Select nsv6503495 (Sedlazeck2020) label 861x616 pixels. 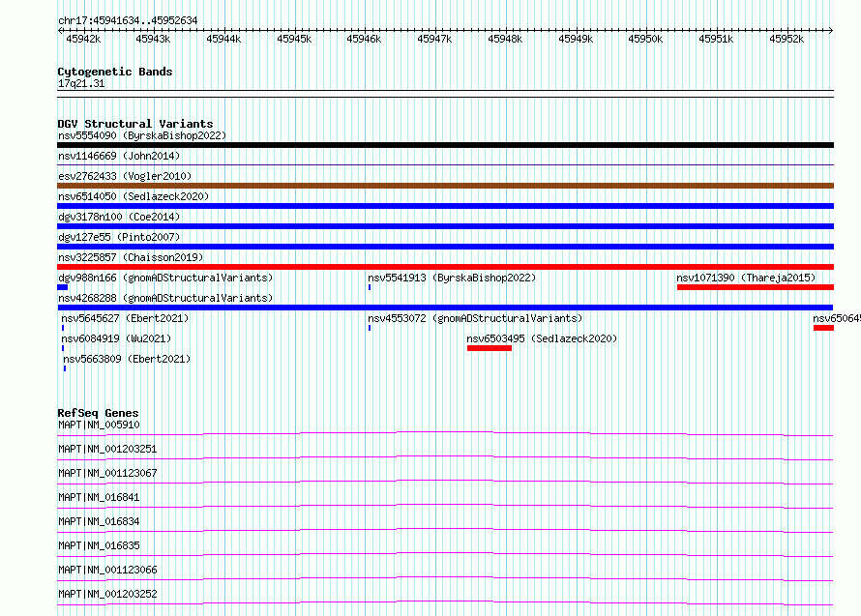[542, 338]
